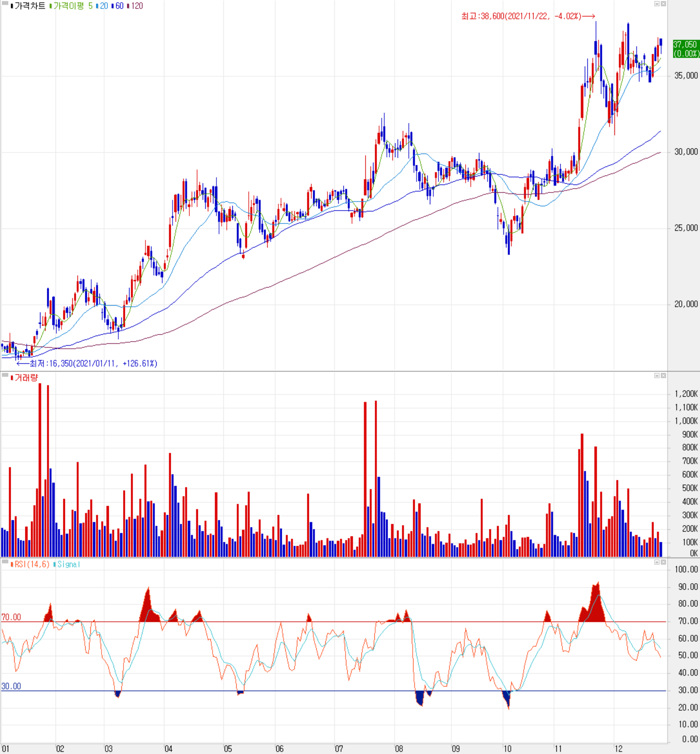Click the 500K volume axis label
Image resolution: width=700 pixels, height=754 pixels.
(690, 488)
